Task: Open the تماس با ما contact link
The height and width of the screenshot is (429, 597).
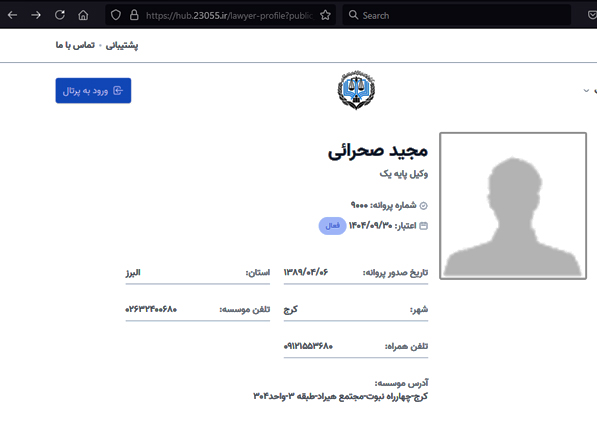Action: (75, 45)
